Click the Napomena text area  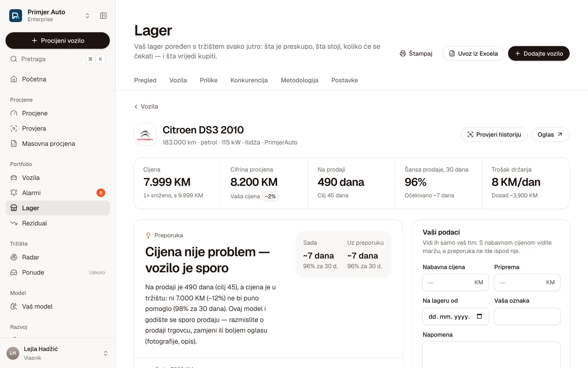click(x=492, y=355)
